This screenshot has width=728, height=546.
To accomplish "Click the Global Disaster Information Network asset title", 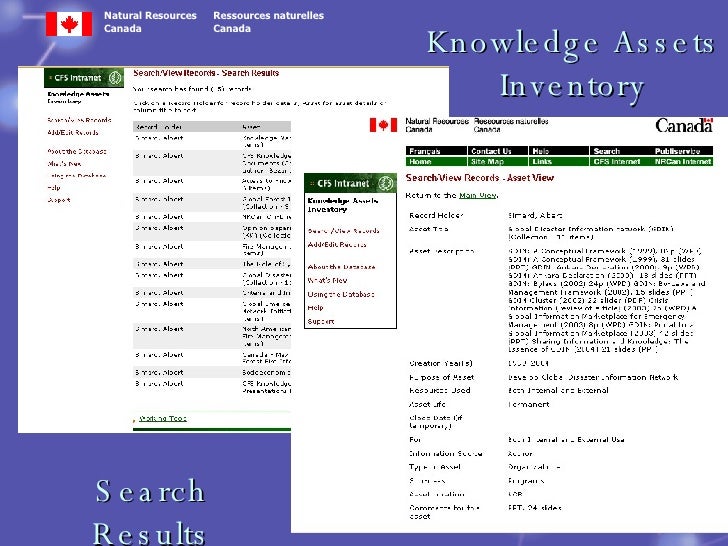I will tap(591, 233).
